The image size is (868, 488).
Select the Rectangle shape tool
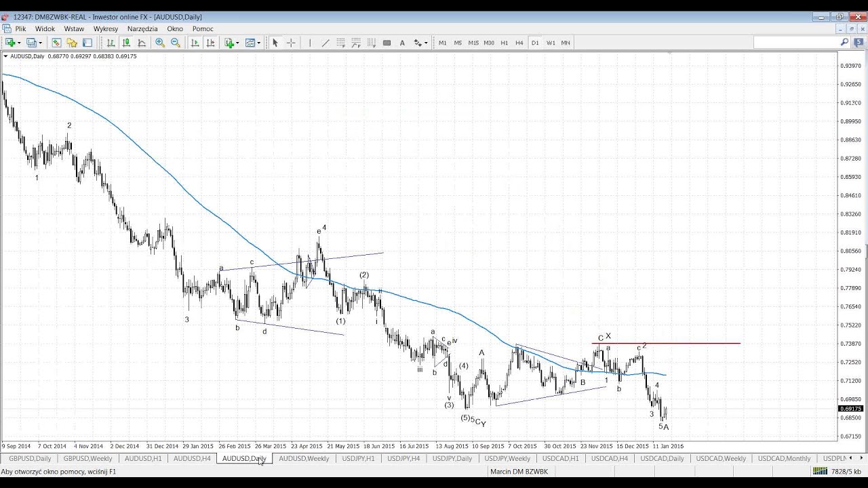point(387,43)
